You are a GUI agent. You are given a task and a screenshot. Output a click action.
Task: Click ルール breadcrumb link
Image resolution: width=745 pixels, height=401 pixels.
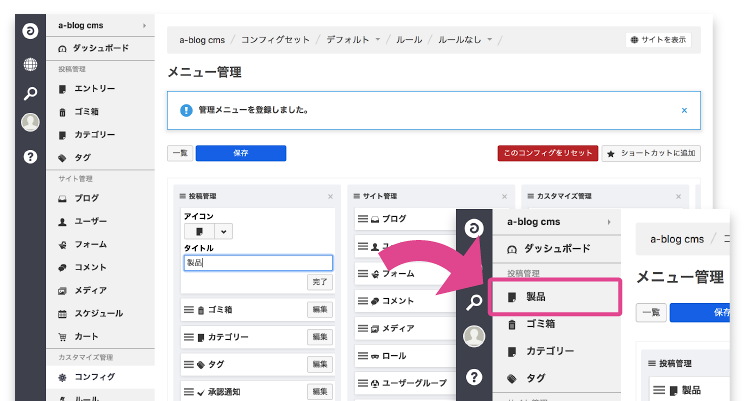point(409,40)
